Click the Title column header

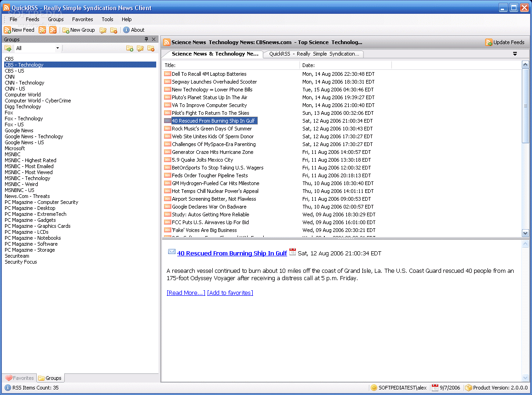[231, 65]
